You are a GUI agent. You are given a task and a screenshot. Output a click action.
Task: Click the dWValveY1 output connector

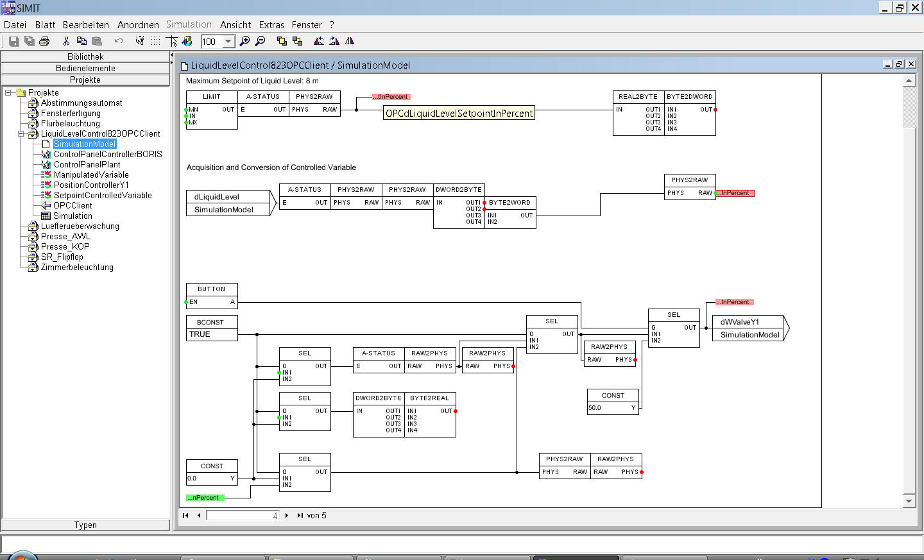(751, 328)
